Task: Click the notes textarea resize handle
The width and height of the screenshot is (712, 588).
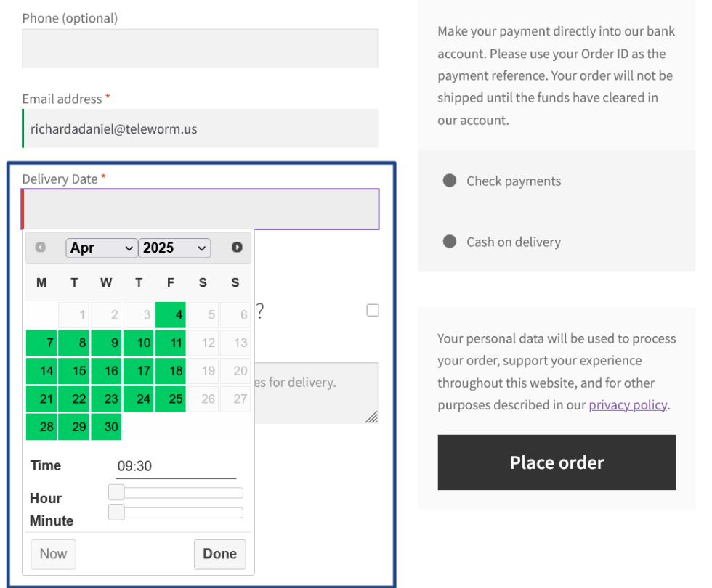Action: click(x=371, y=417)
